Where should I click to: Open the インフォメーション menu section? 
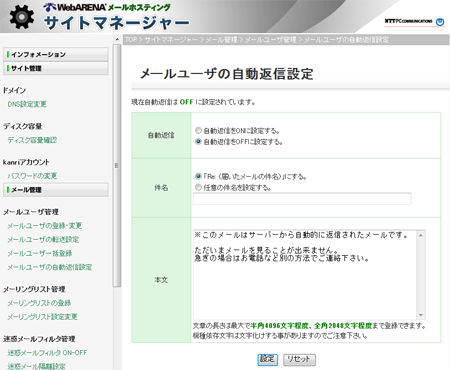click(x=56, y=54)
